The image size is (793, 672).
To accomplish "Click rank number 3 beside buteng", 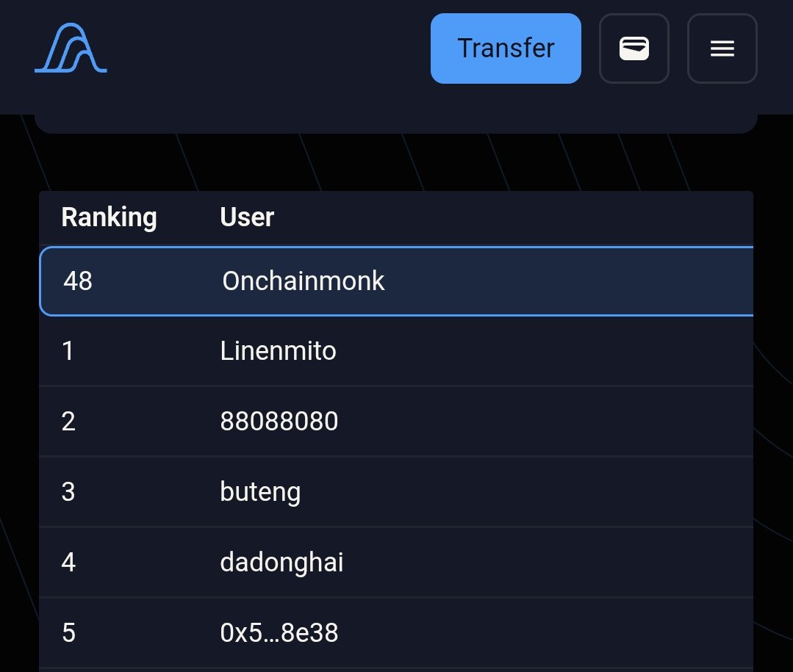I will [x=68, y=492].
